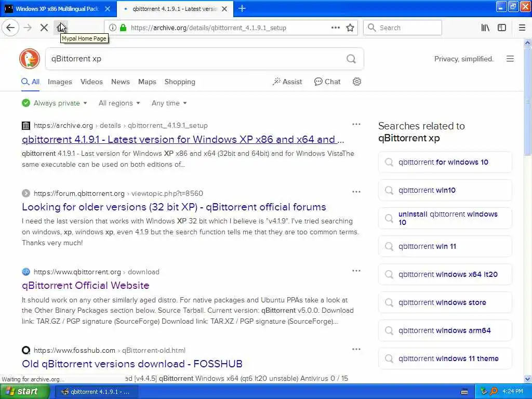Search related: qbittorrent win 11

(445, 246)
